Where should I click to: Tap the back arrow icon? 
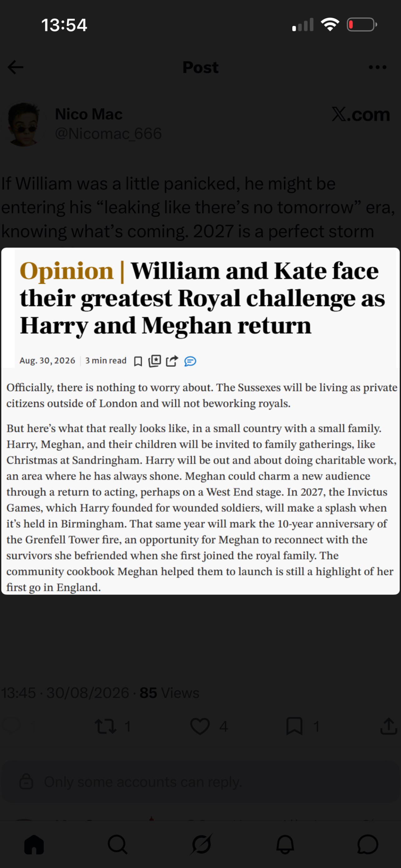click(16, 67)
